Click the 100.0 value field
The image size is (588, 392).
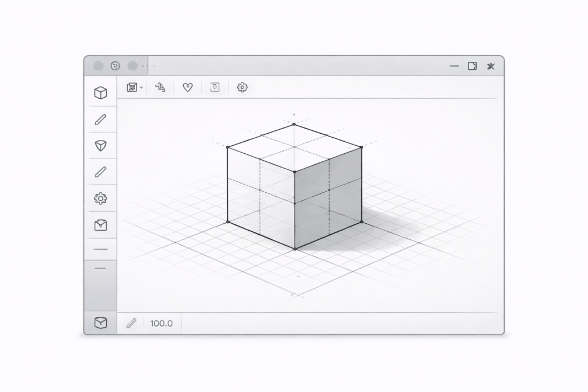[161, 323]
